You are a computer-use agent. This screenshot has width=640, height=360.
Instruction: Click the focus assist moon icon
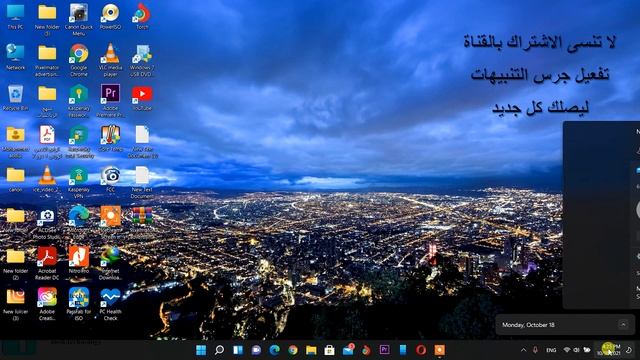point(629,350)
